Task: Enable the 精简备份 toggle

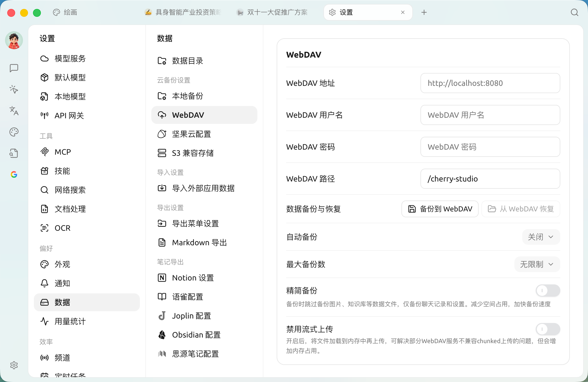Action: [548, 291]
